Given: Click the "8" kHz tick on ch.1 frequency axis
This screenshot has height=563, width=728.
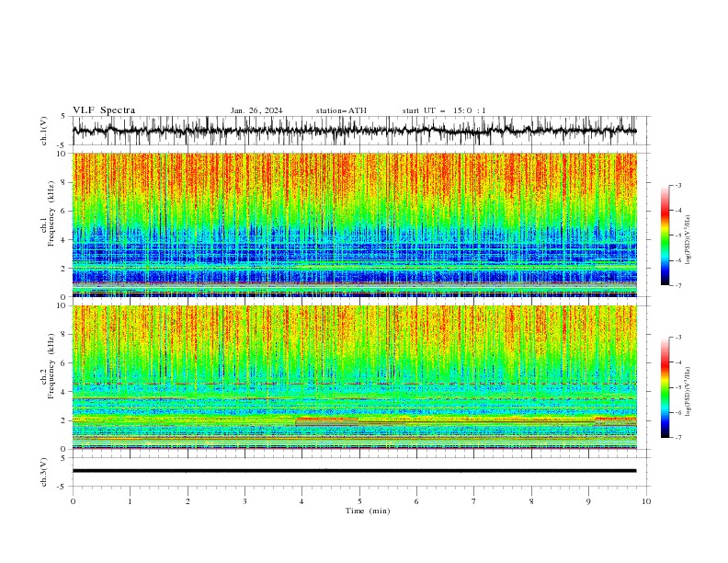Looking at the screenshot, I should click(x=64, y=182).
